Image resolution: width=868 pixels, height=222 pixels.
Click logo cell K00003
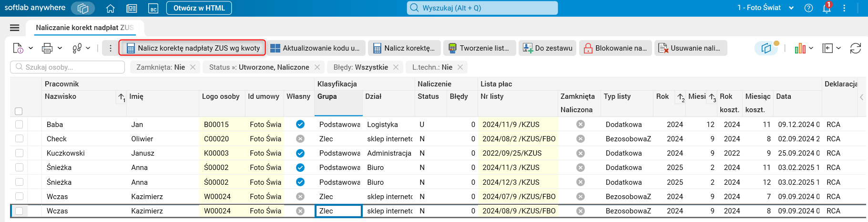(222, 153)
